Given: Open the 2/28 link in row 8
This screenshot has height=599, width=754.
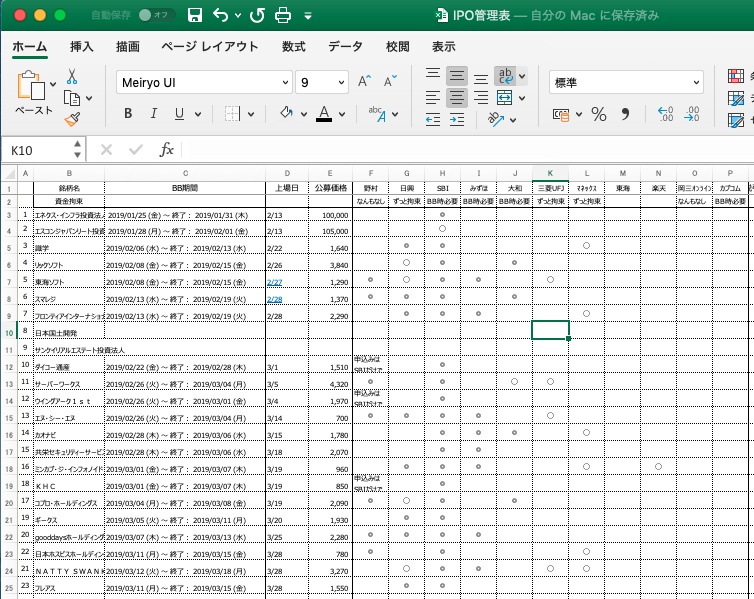Looking at the screenshot, I should tap(275, 300).
